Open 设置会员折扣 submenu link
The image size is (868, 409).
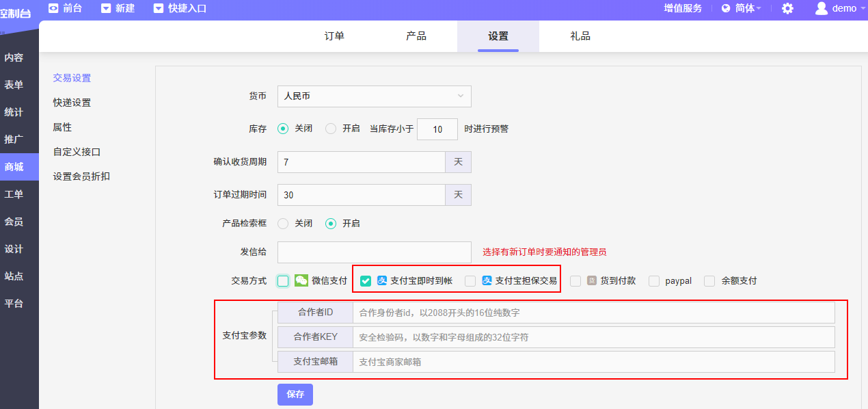tap(81, 176)
